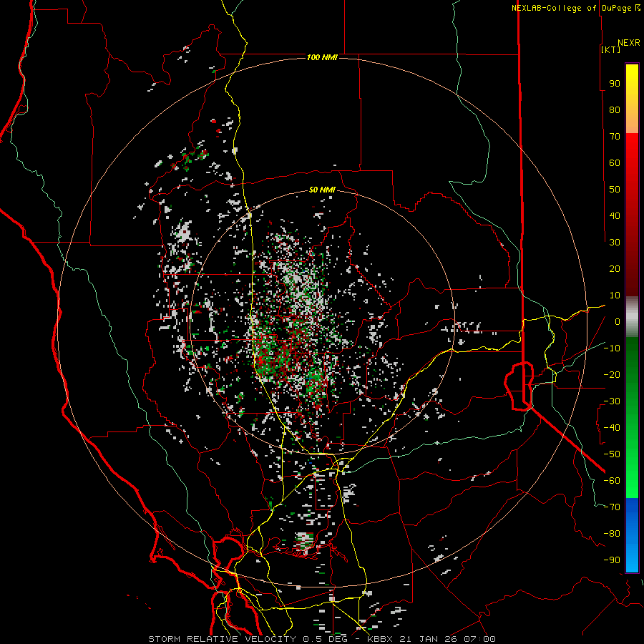Screen dimensions: 644x644
Task: Click the 100 NMI range ring label
Action: pyautogui.click(x=322, y=57)
